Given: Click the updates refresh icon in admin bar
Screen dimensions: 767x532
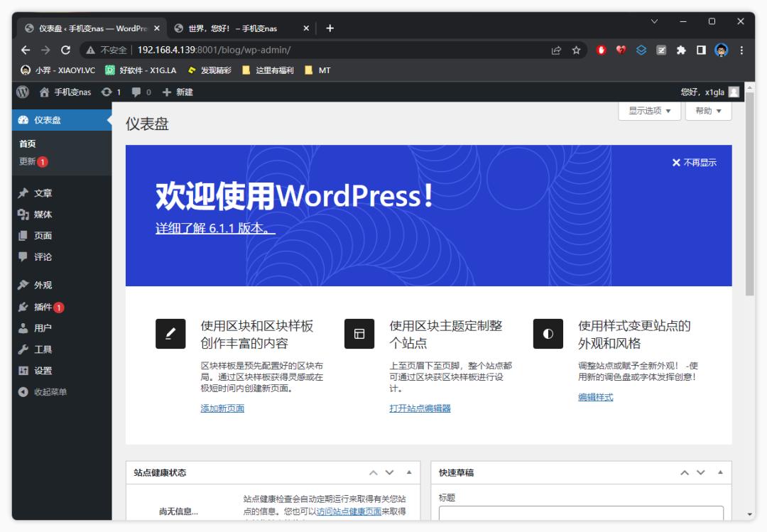Looking at the screenshot, I should point(107,92).
